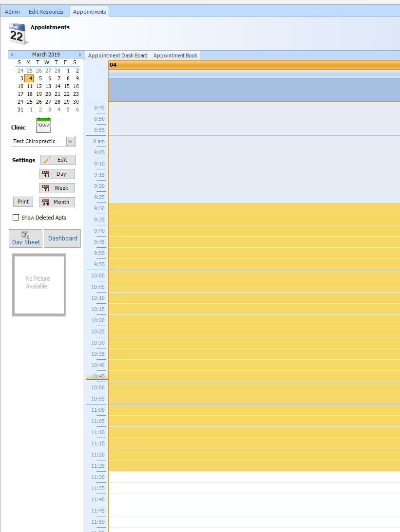Select March 13 in mini calendar

48,86
